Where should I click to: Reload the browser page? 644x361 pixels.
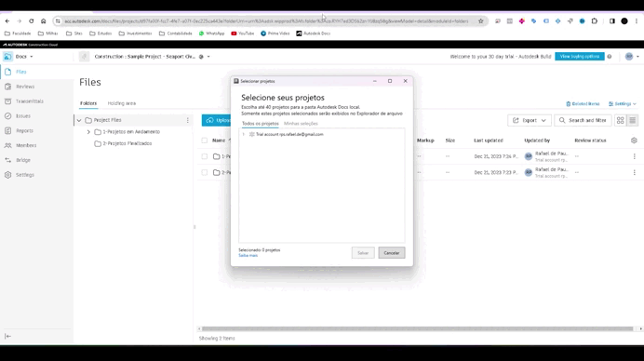(32, 21)
